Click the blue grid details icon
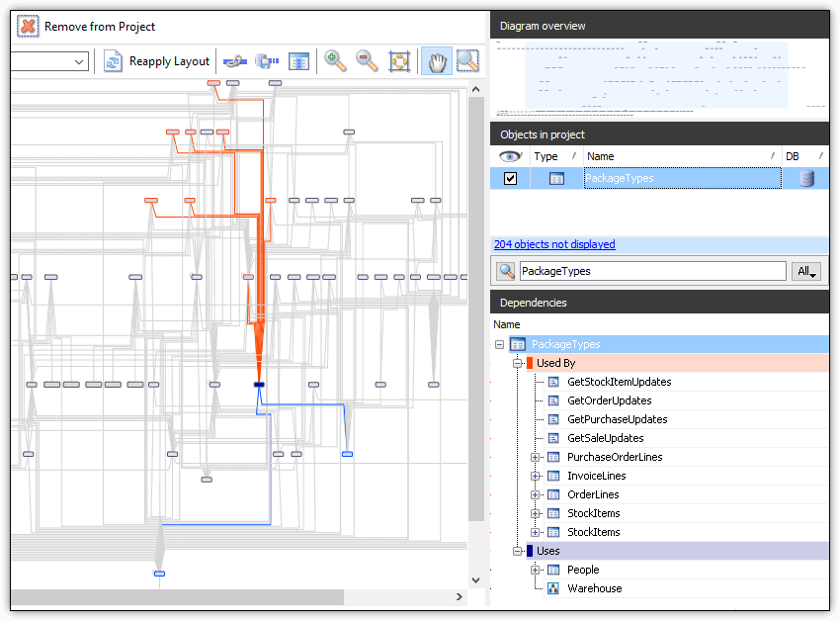Screen dimensions: 840x621 tap(298, 60)
